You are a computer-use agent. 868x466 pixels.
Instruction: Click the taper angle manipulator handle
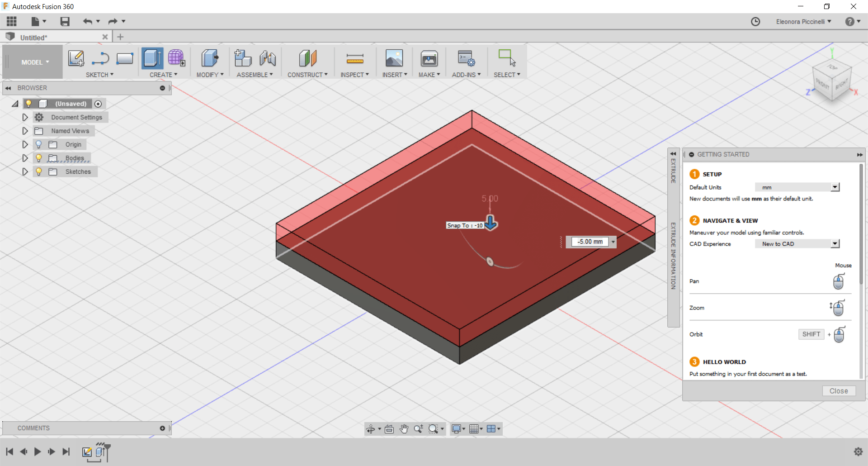click(490, 261)
